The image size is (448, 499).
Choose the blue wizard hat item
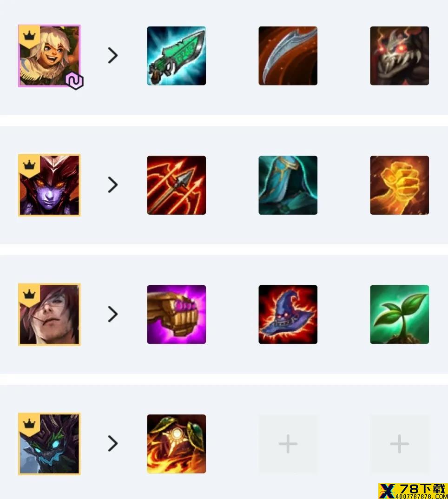tap(288, 315)
